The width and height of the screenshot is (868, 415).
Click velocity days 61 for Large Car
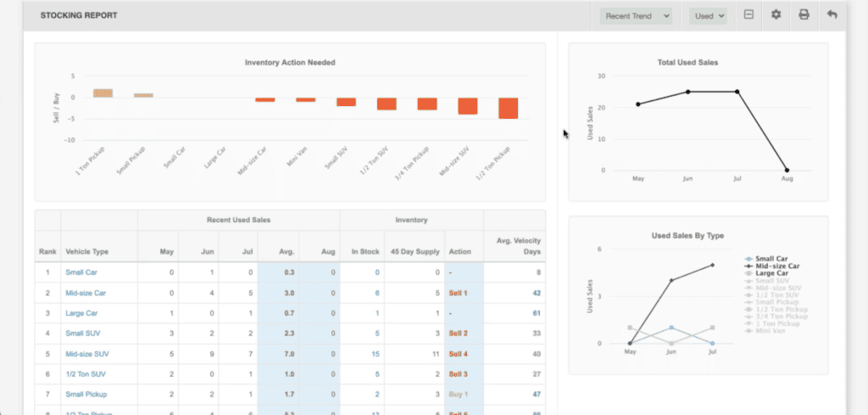coord(537,313)
